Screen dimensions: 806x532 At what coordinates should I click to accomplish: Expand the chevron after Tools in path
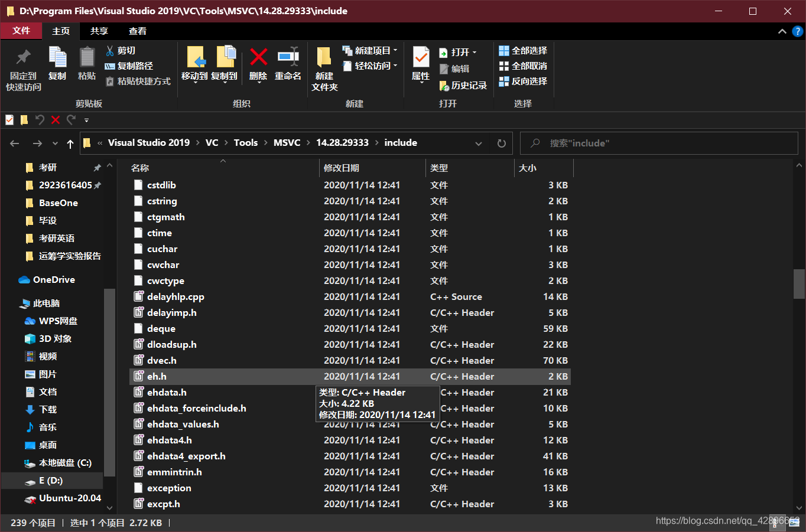pyautogui.click(x=266, y=143)
